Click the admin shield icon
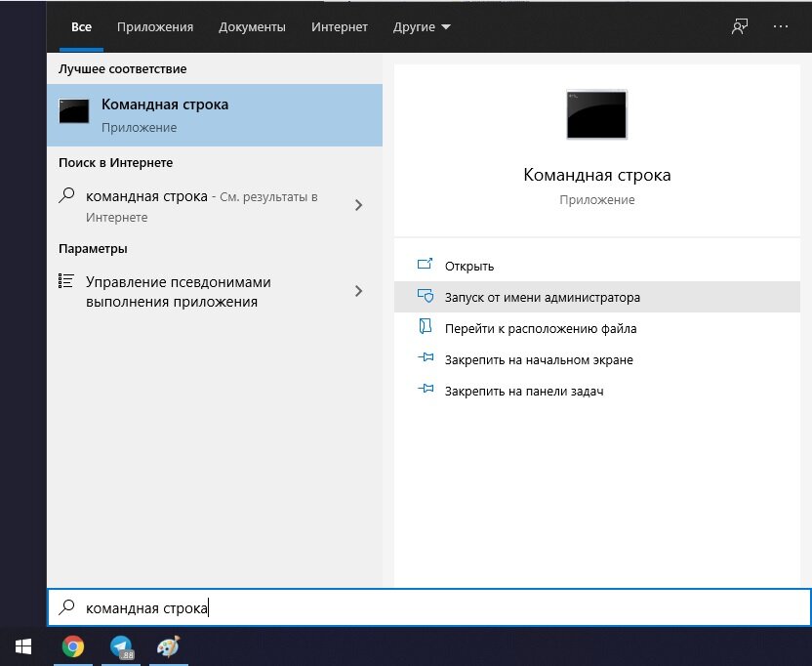This screenshot has width=812, height=666. click(426, 296)
